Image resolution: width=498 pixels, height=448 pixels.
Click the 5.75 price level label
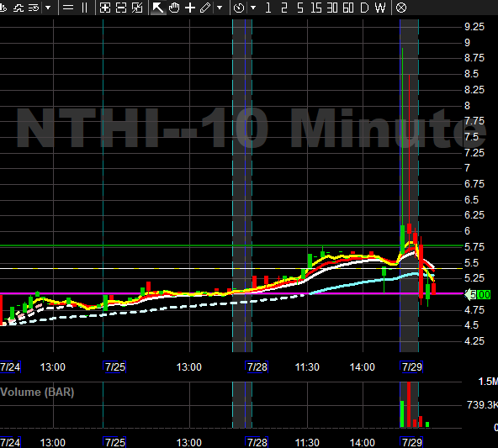pyautogui.click(x=474, y=247)
